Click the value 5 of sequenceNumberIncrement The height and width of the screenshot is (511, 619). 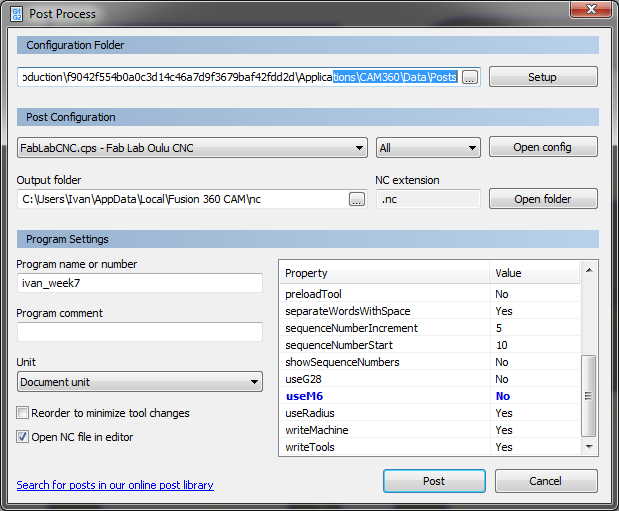point(499,328)
